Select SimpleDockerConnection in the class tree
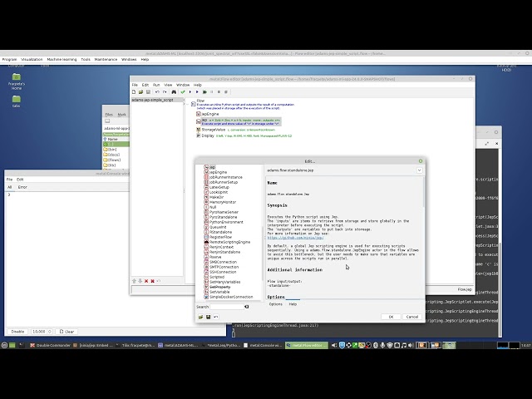The width and height of the screenshot is (532, 399). pyautogui.click(x=231, y=298)
